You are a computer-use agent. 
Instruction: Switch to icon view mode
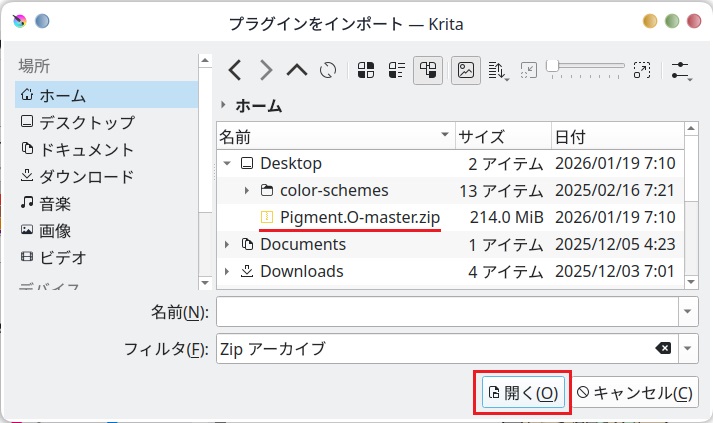366,70
